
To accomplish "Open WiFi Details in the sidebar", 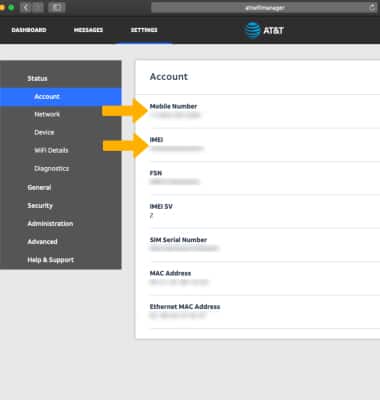I will pos(51,151).
